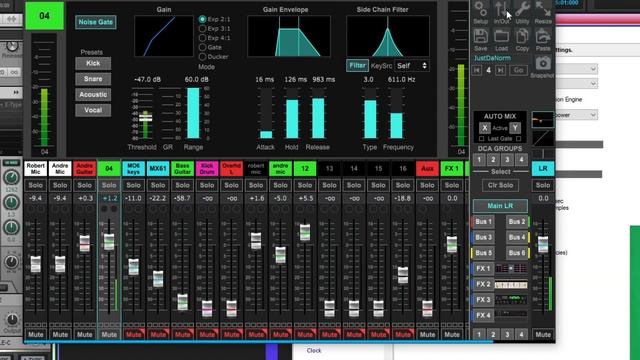Click the Clr Solo button
The height and width of the screenshot is (360, 640).
[500, 185]
